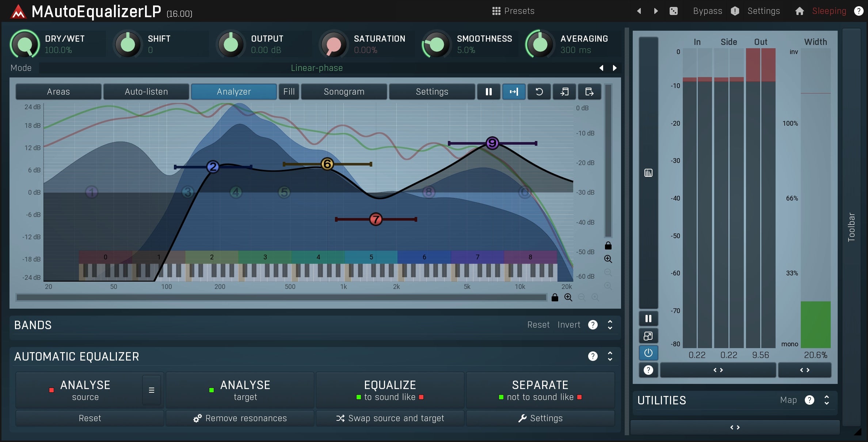Click Swap source and target
The width and height of the screenshot is (868, 442).
point(390,418)
